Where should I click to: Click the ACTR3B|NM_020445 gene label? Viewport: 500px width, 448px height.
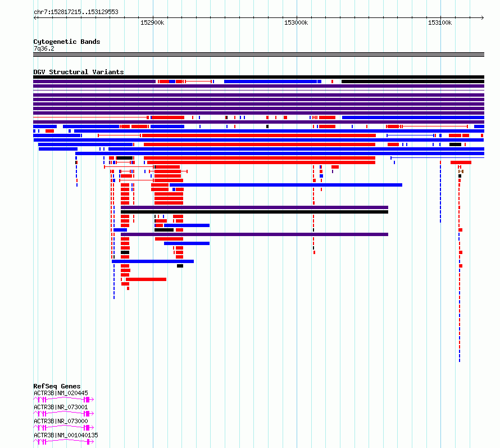61,393
